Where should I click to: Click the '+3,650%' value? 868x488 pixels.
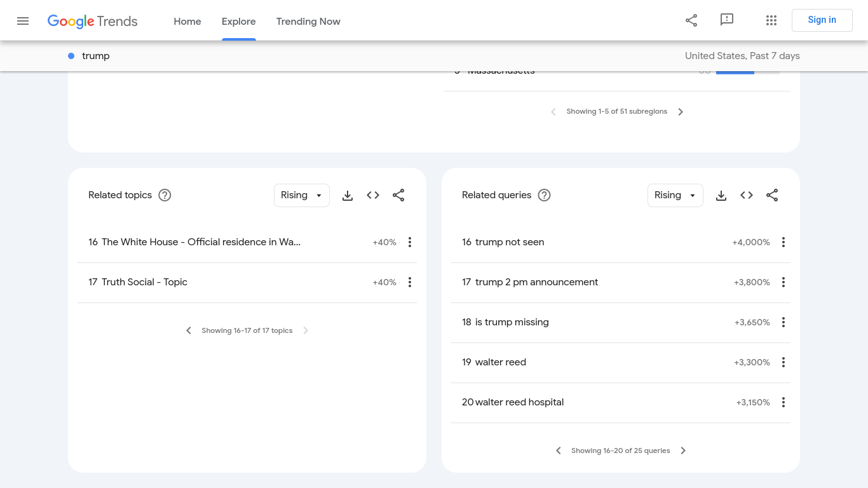coord(752,322)
